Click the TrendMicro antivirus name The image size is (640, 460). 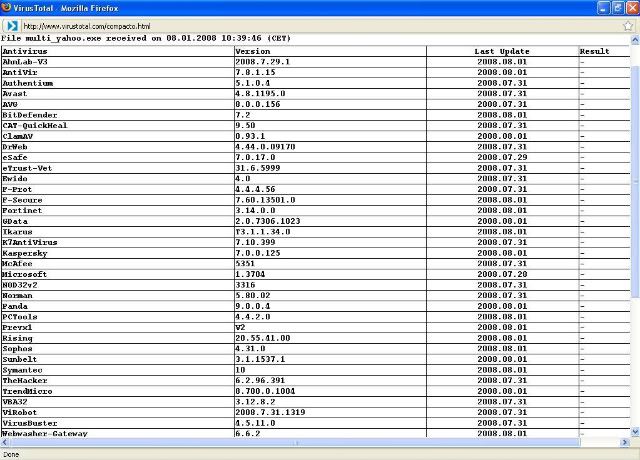(27, 391)
